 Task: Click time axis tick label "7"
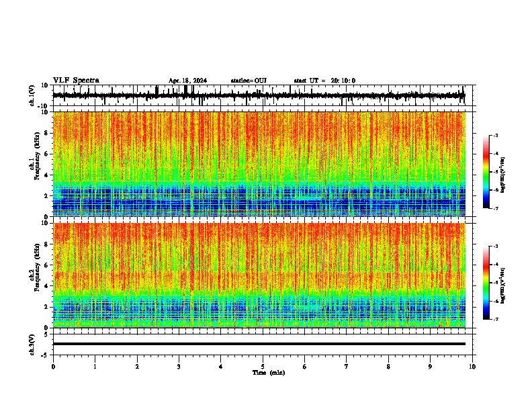pyautogui.click(x=347, y=367)
